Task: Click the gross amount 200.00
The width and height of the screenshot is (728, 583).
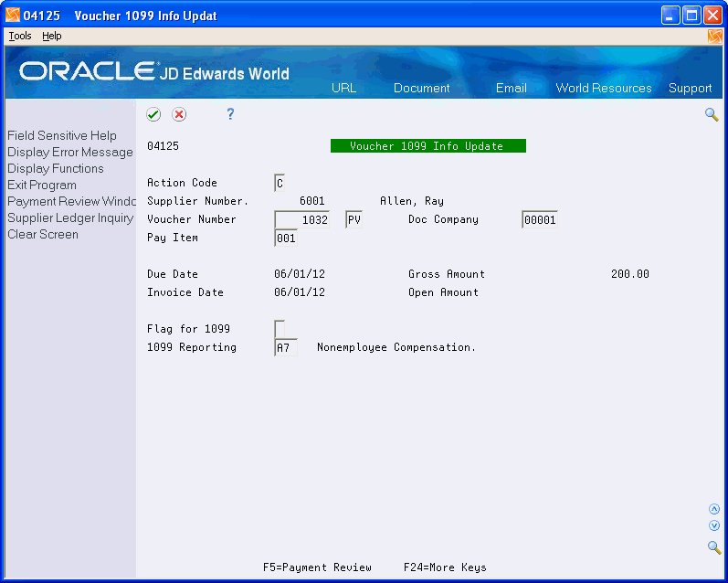Action: (x=630, y=274)
